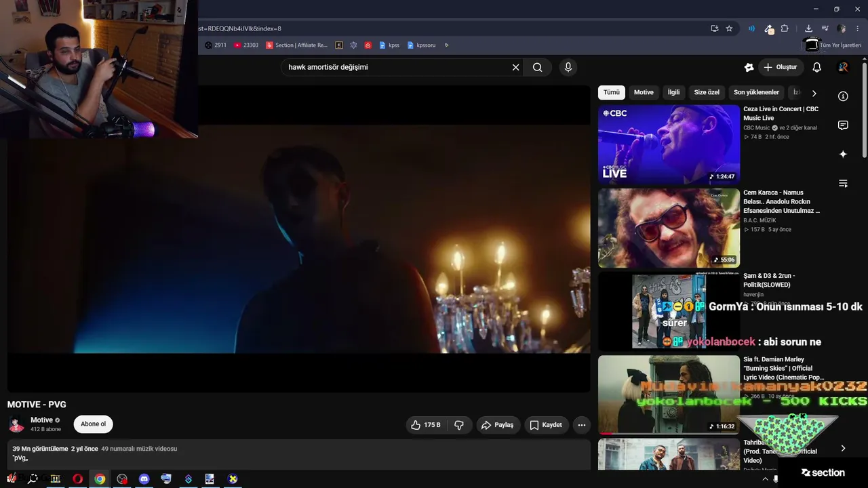Select the Size özel filter chip

pyautogui.click(x=707, y=92)
